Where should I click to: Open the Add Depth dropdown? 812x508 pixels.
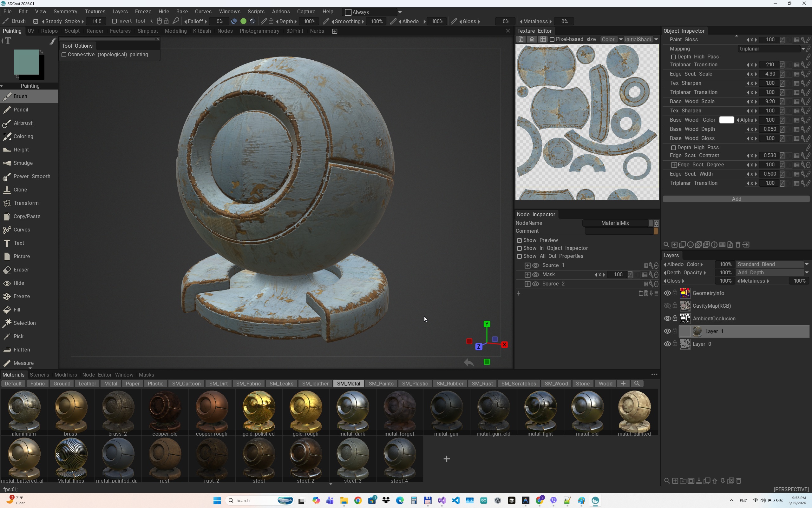tap(772, 272)
